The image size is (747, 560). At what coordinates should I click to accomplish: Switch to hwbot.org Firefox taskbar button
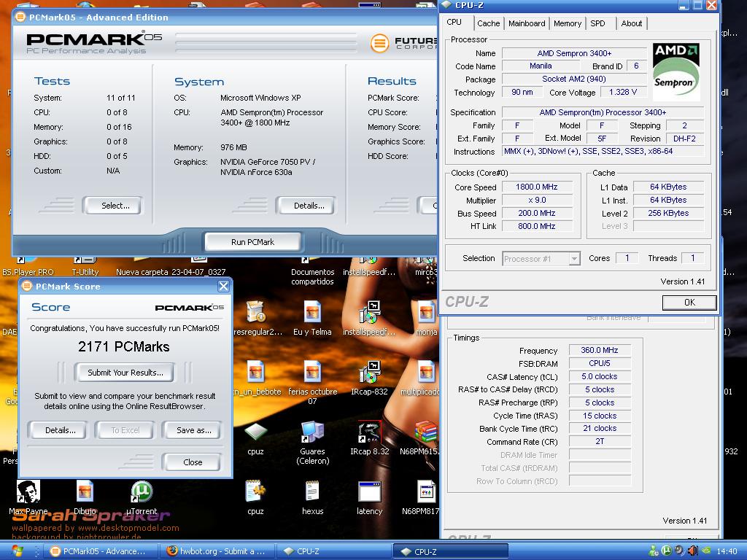[x=216, y=551]
